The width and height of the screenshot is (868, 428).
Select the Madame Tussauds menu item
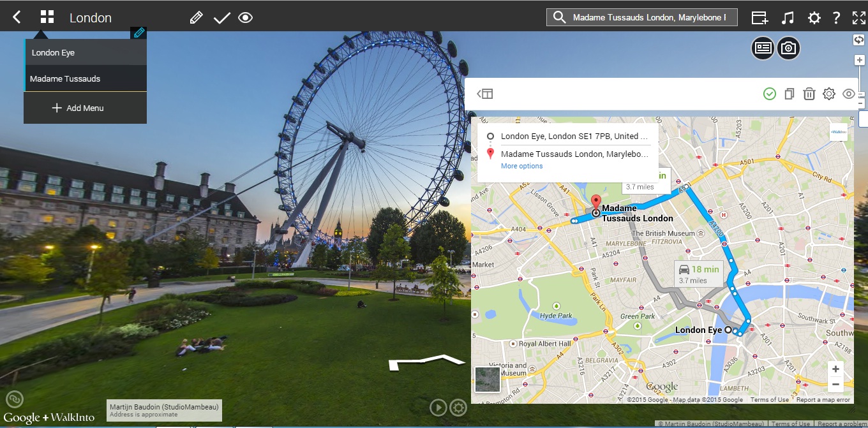pos(86,78)
